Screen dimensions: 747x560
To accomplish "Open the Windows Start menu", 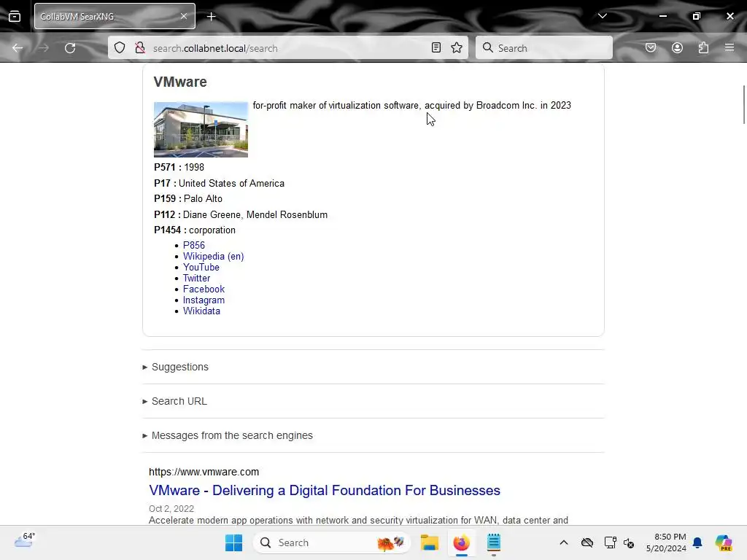I will click(233, 542).
